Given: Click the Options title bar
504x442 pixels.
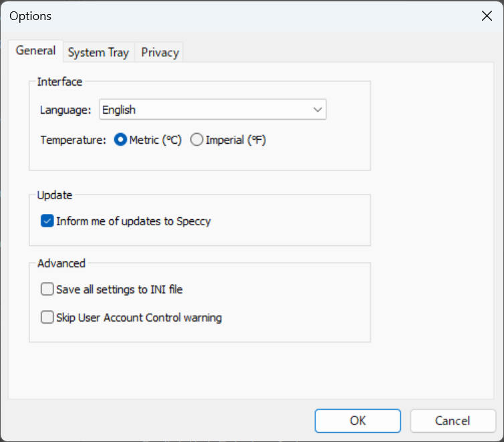Looking at the screenshot, I should pos(201,16).
